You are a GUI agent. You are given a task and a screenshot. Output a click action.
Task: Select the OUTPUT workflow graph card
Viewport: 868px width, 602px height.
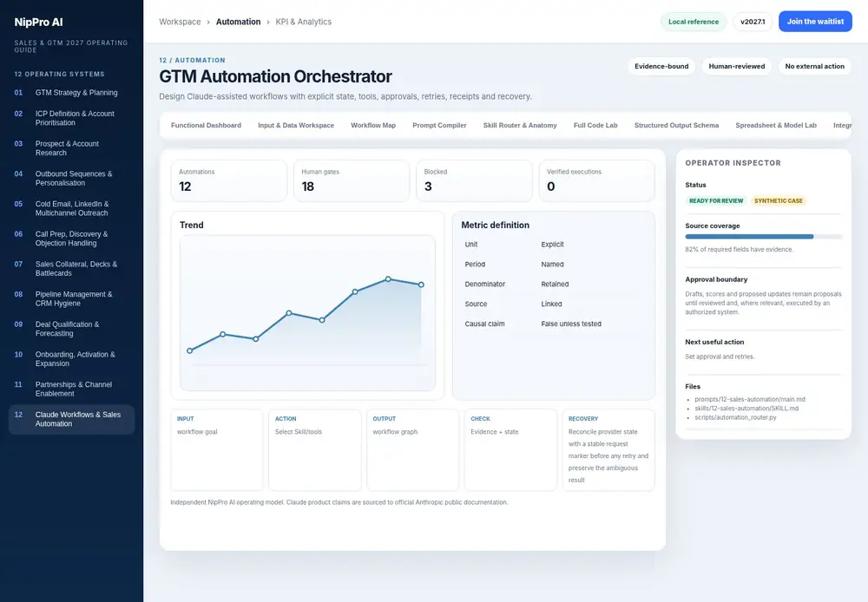(x=412, y=450)
